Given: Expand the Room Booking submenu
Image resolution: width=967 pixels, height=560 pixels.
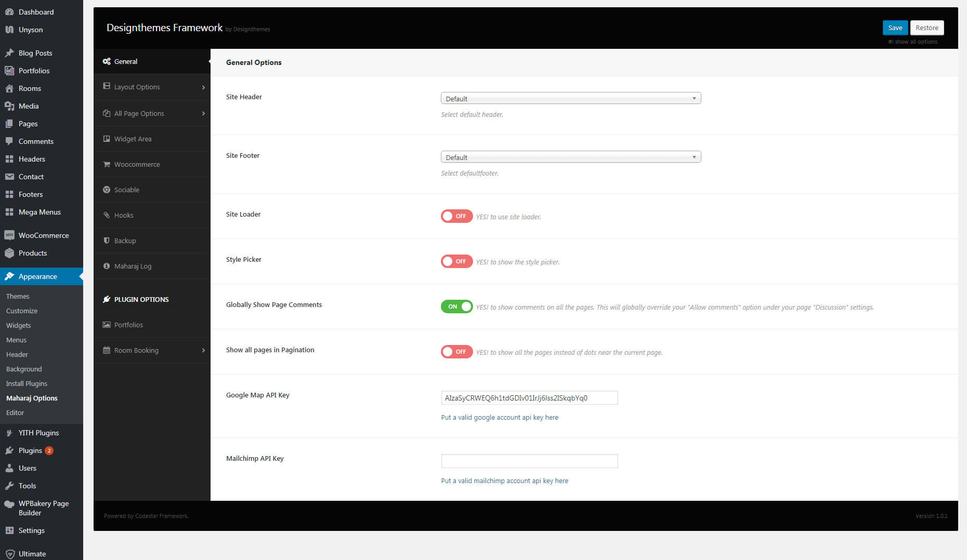Looking at the screenshot, I should click(x=136, y=350).
